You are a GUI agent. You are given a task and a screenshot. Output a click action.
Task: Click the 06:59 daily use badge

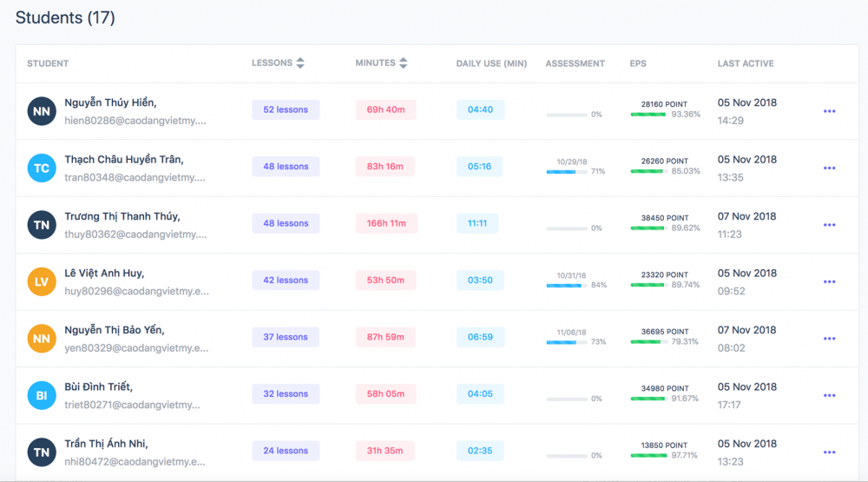click(480, 337)
